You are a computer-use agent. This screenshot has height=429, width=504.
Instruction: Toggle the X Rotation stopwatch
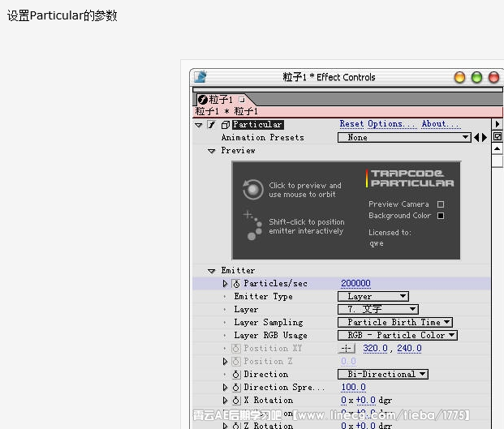[236, 401]
